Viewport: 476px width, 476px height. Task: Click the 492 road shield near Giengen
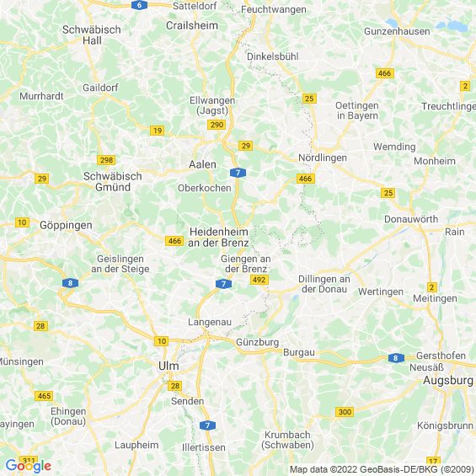(x=259, y=280)
